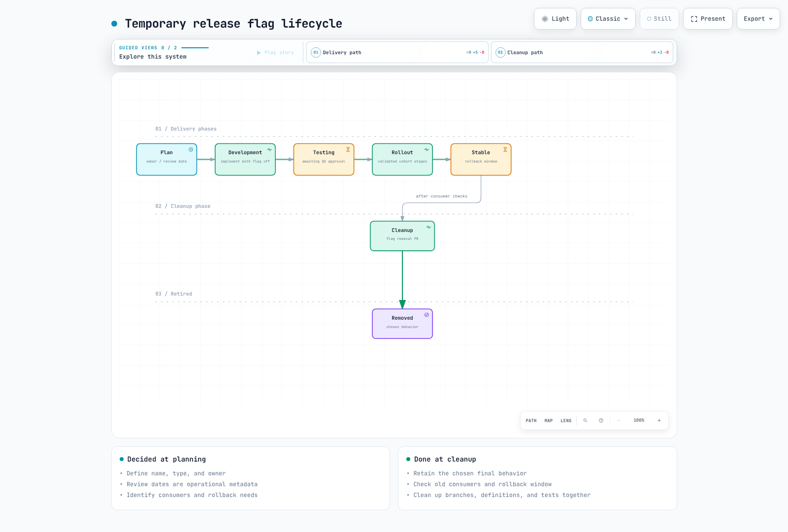The height and width of the screenshot is (532, 788).
Task: Toggle the LENS view mode
Action: (x=566, y=421)
